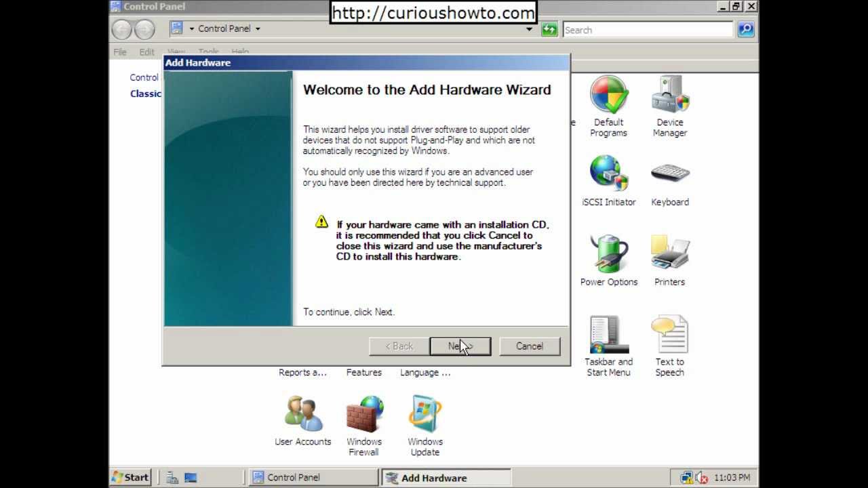Open iSCSI Initiator icon
Viewport: 868px width, 488px height.
tap(608, 174)
